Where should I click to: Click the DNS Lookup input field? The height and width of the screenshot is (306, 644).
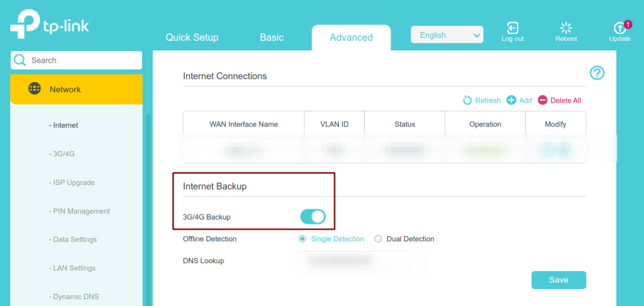pyautogui.click(x=355, y=260)
